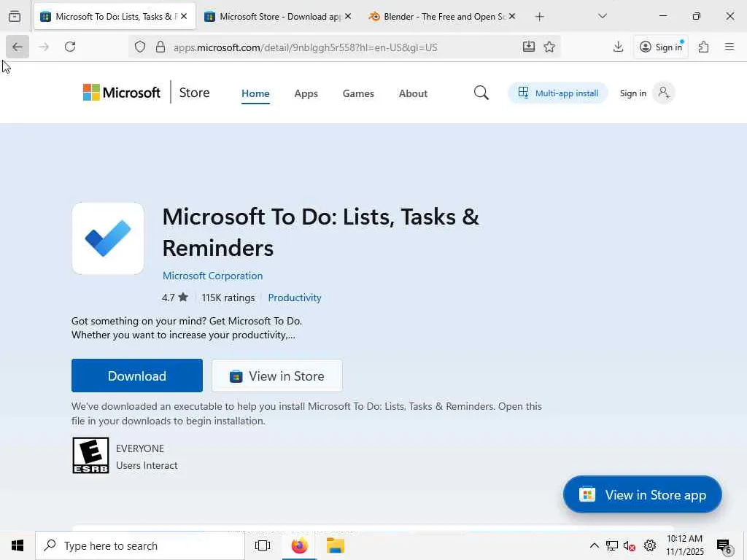This screenshot has width=747, height=560.
Task: Open a new browser tab
Action: [x=539, y=17]
